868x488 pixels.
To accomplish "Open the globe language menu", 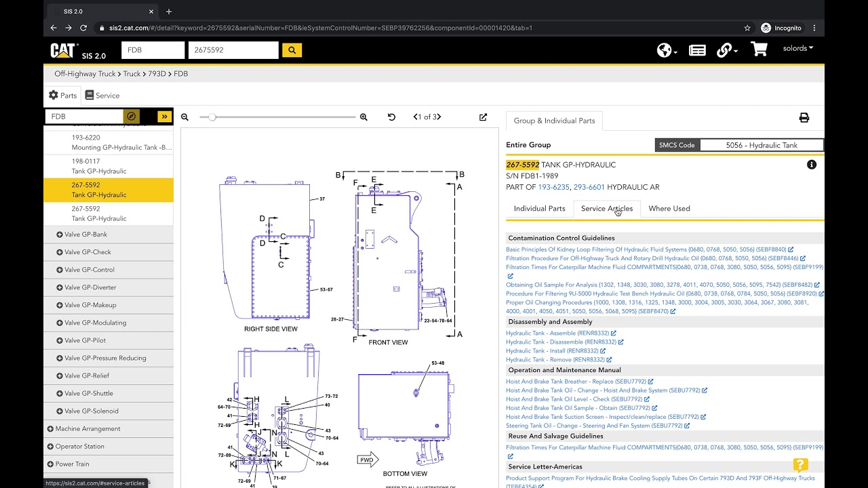I will (667, 50).
